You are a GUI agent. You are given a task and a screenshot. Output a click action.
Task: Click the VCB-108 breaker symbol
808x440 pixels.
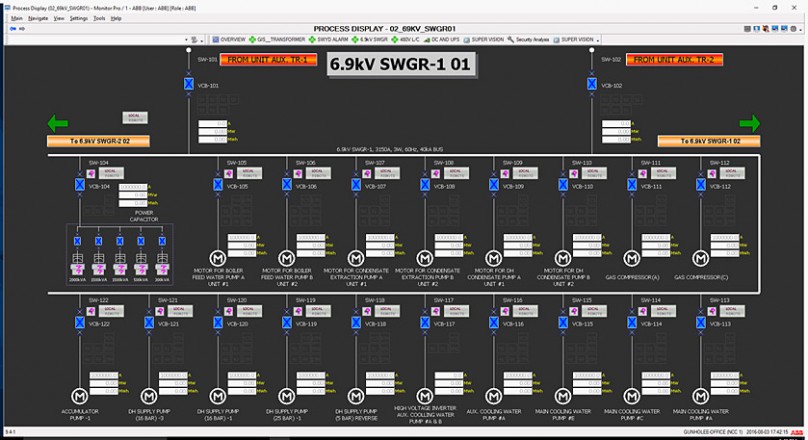pyautogui.click(x=425, y=184)
